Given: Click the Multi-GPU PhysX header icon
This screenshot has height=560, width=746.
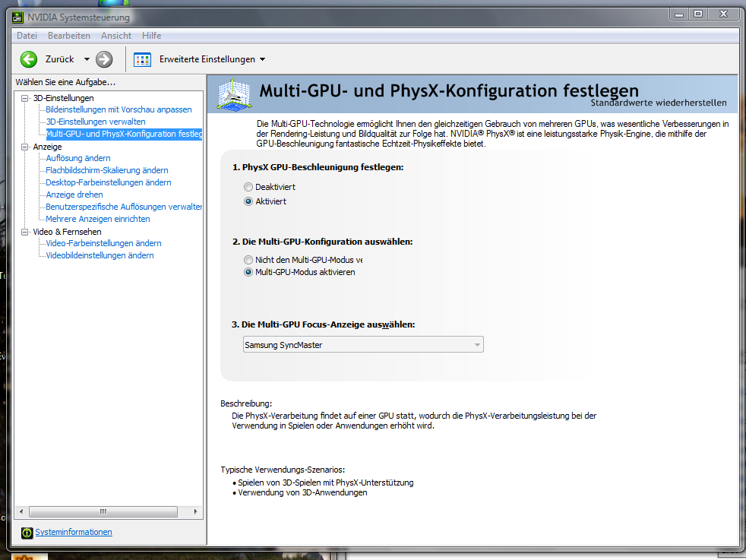Looking at the screenshot, I should coord(234,95).
